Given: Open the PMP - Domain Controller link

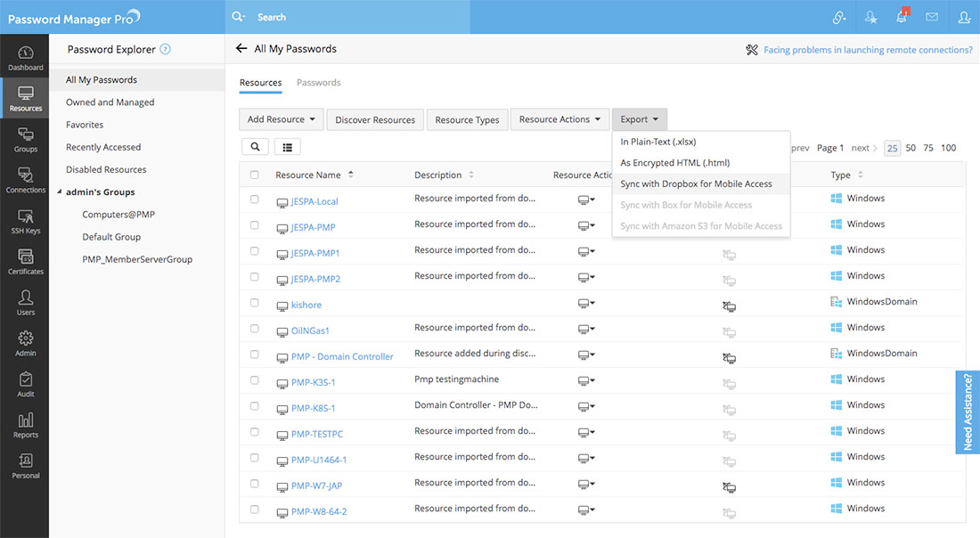Looking at the screenshot, I should (342, 356).
